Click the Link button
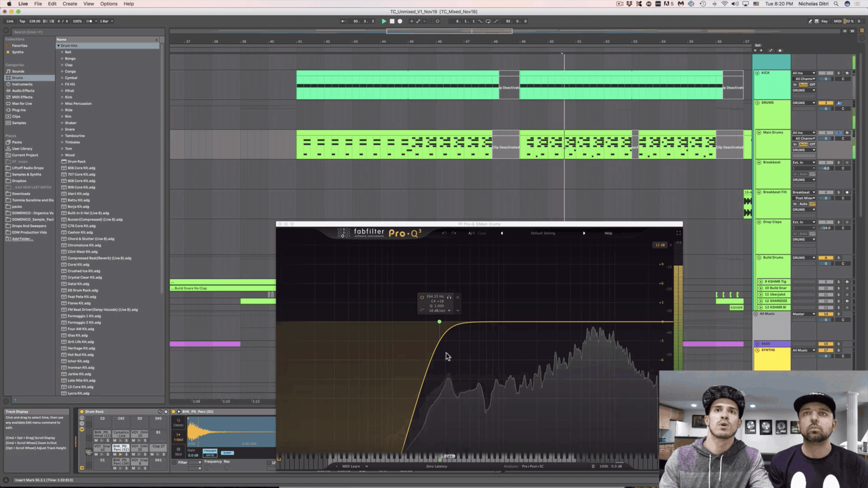Viewport: 868px width, 488px height. coord(10,21)
